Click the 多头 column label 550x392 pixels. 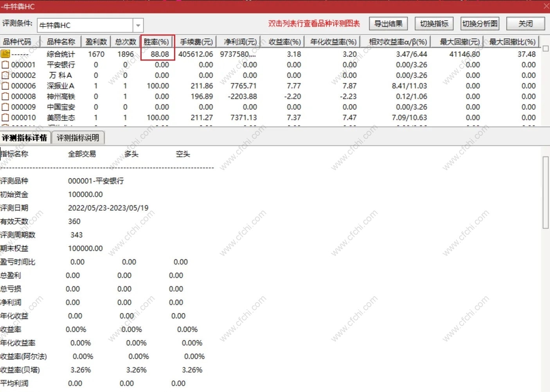[131, 154]
